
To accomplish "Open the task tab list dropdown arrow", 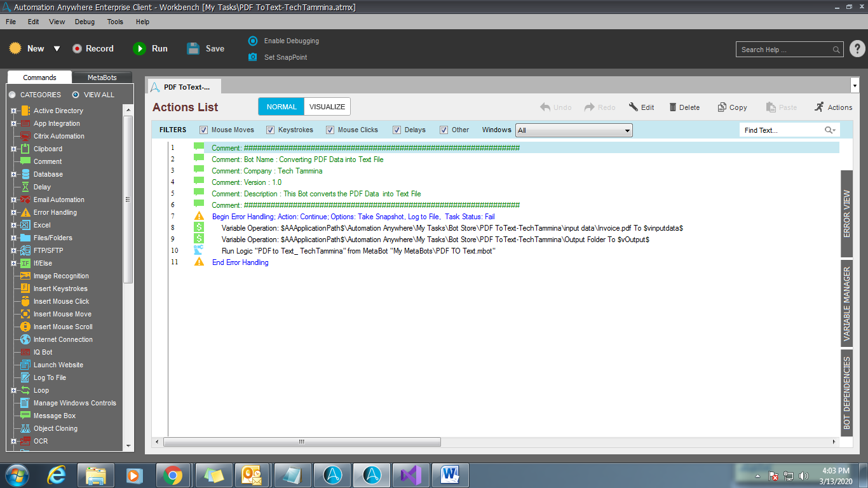I will tap(854, 85).
